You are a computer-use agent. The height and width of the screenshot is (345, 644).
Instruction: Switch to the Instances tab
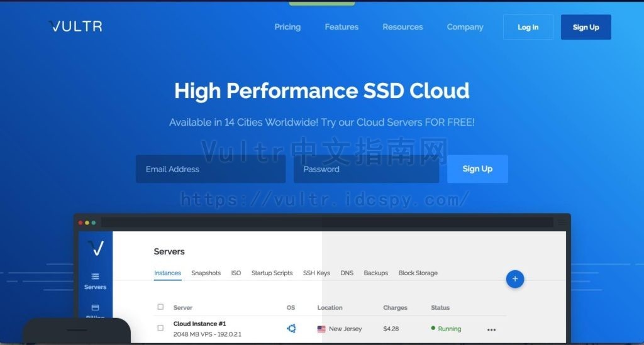[x=167, y=273]
